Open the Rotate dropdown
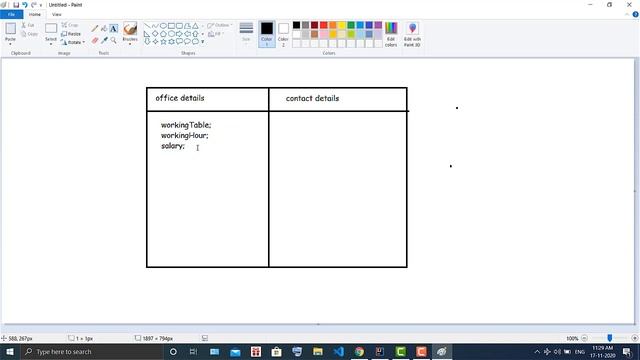 [73, 42]
